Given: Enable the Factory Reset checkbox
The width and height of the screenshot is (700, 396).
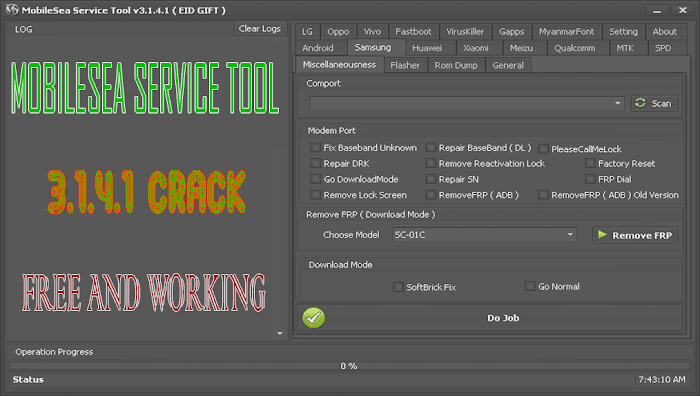Looking at the screenshot, I should pos(590,163).
